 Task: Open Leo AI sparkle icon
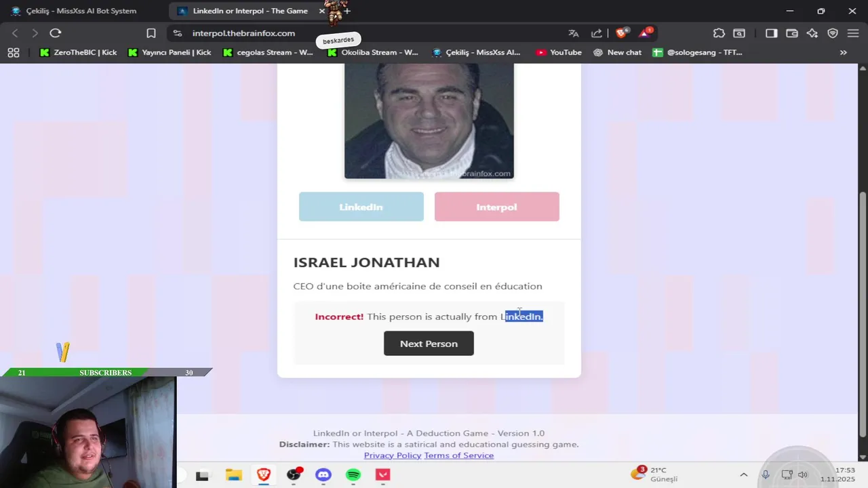click(812, 33)
